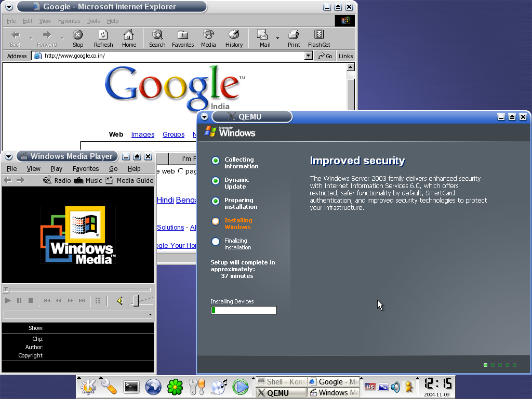Open the Favorites toolbar button in Internet Explorer
Screen dimensions: 532x399
182,38
